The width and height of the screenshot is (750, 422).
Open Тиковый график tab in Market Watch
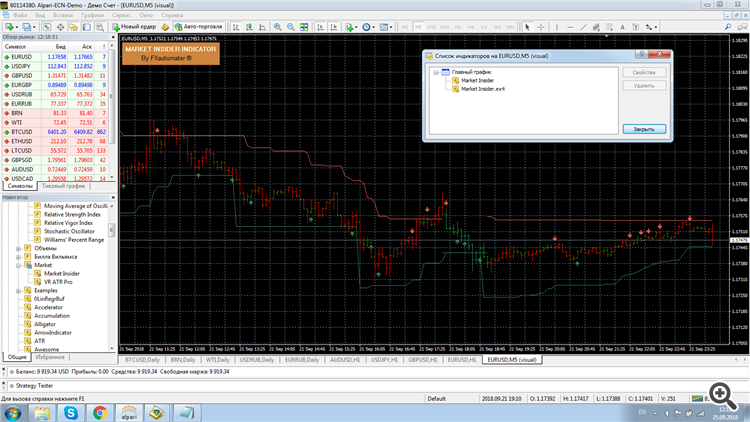(63, 186)
